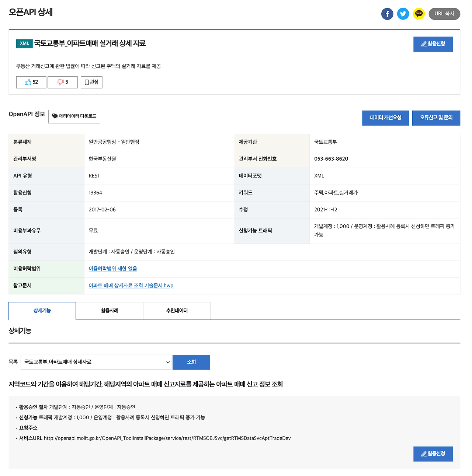Share page on Facebook
This screenshot has height=476, width=472.
coord(387,14)
